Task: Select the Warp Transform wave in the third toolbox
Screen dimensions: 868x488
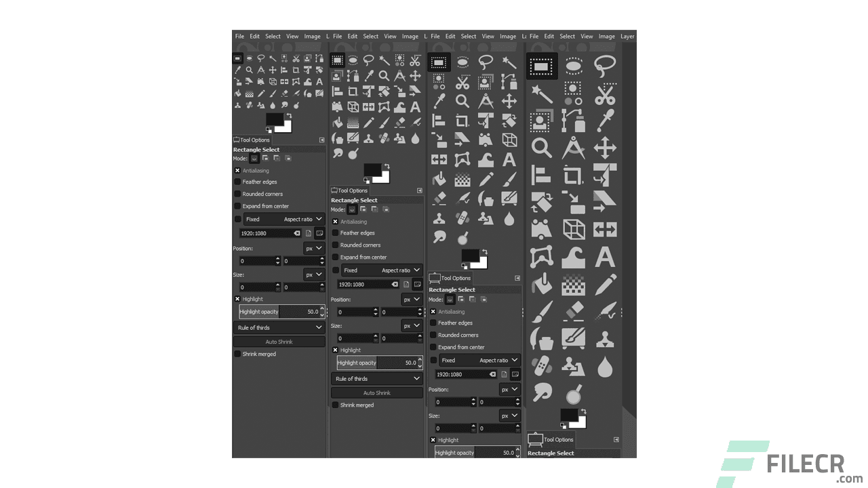Action: point(486,160)
